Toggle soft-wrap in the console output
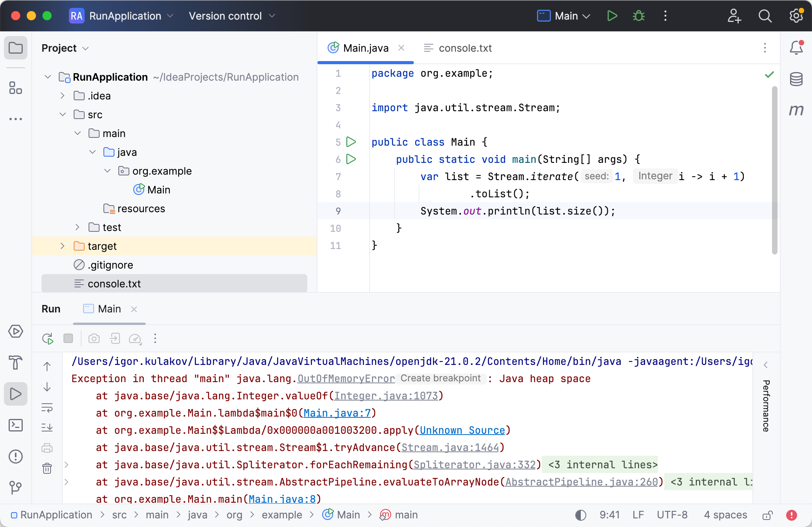This screenshot has height=527, width=812. point(47,408)
